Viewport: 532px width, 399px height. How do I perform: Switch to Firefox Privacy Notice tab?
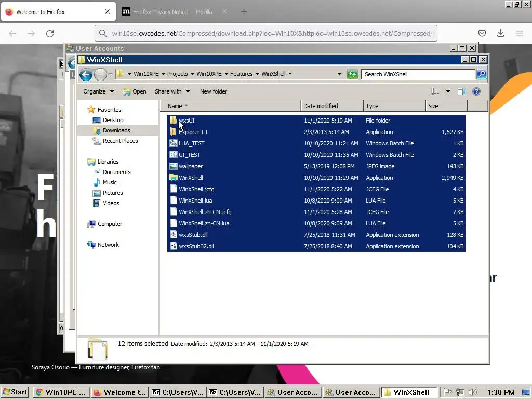(x=172, y=12)
